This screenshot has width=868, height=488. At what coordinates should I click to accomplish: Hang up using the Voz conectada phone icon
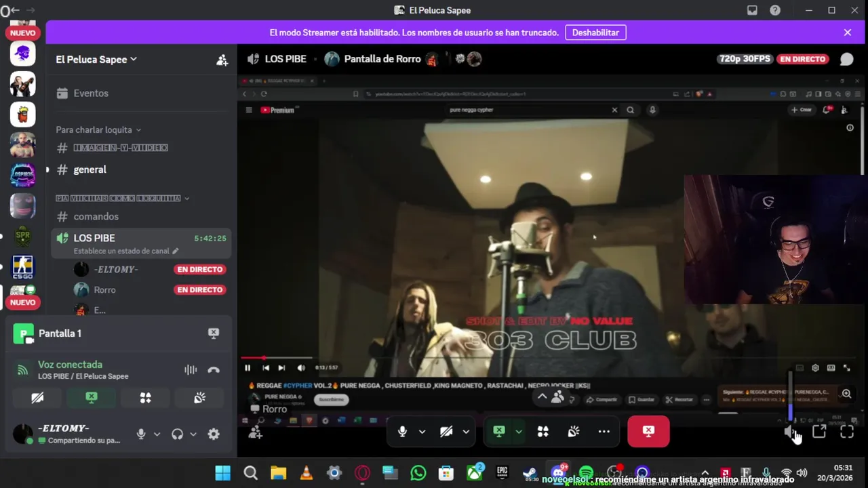(214, 370)
